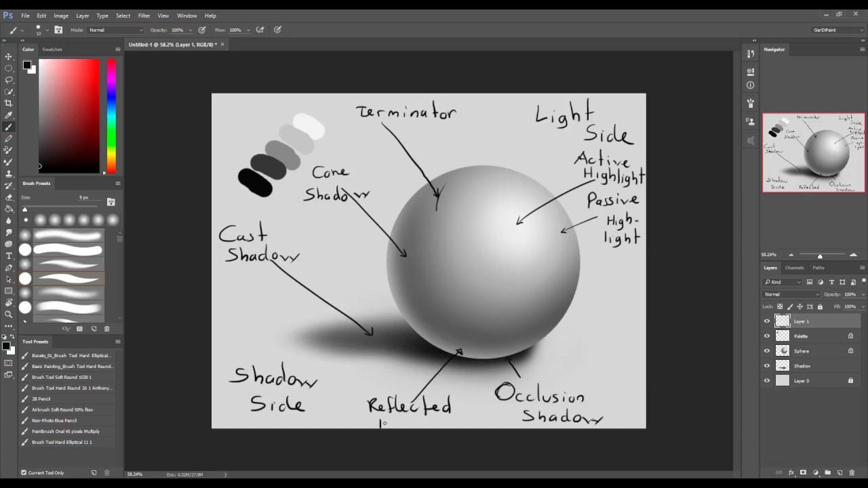Screen dimensions: 868x488
Task: Select the Eyedropper tool
Action: pyautogui.click(x=9, y=115)
